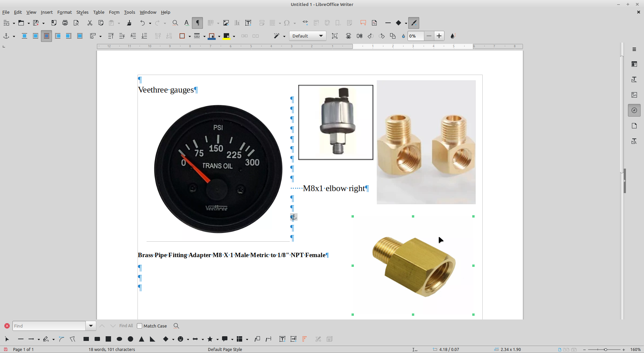Screen dimensions: 644x353
Task: Click the Flip Horizontally icon
Action: pyautogui.click(x=360, y=36)
